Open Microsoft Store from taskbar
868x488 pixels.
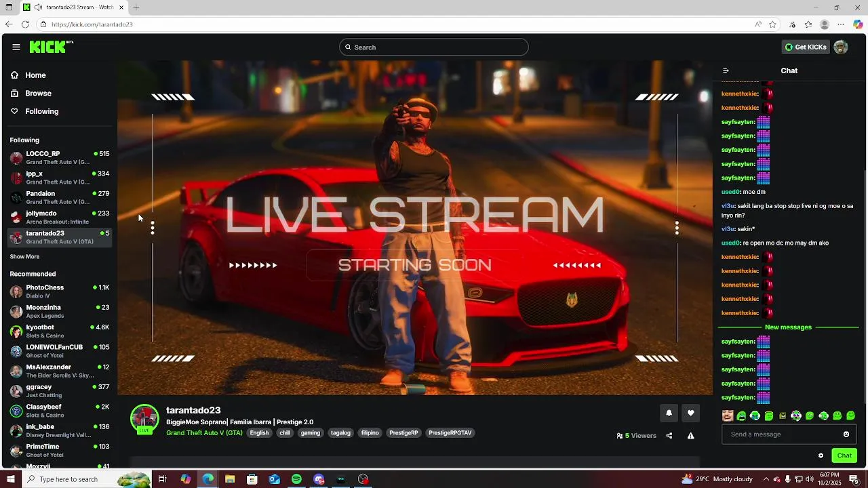(x=252, y=479)
